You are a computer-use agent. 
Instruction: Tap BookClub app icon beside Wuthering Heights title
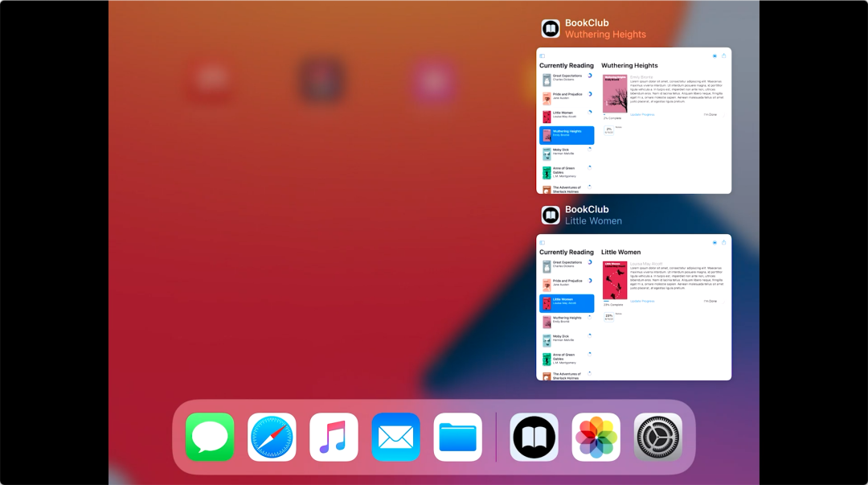pyautogui.click(x=551, y=28)
